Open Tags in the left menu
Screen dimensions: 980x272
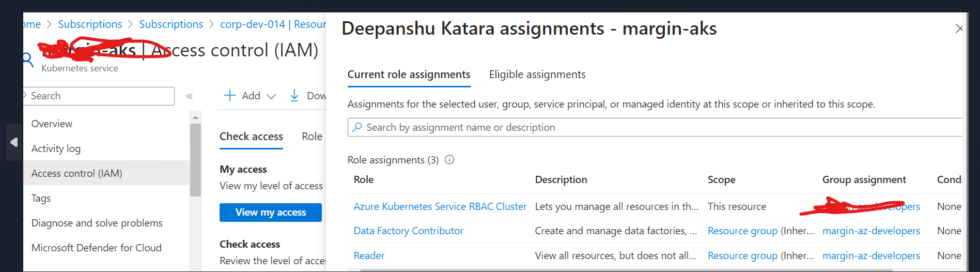click(x=41, y=198)
